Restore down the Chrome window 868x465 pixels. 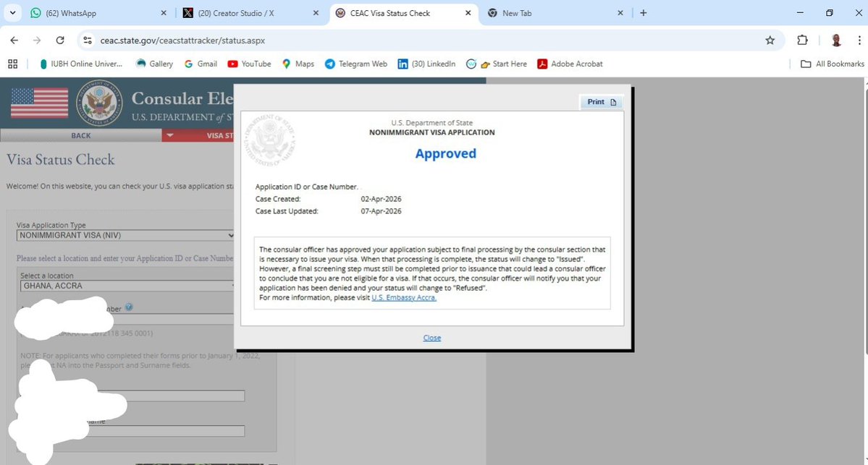(829, 13)
